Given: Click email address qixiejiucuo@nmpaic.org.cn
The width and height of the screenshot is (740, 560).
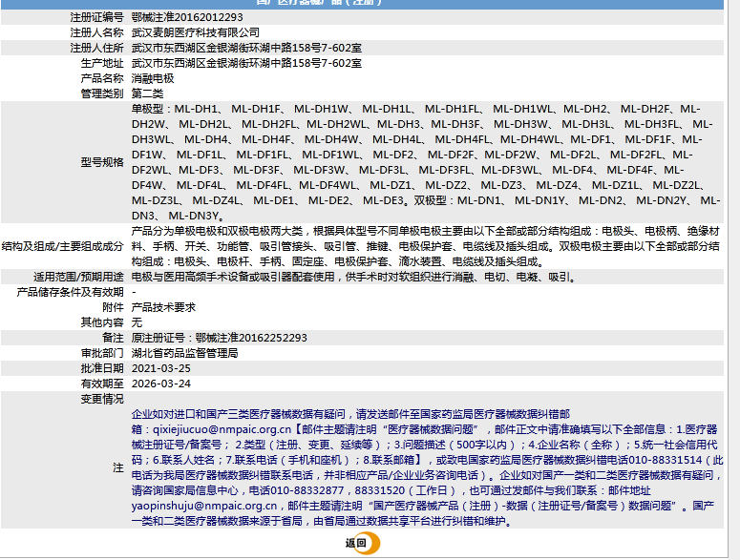Looking at the screenshot, I should (222, 429).
